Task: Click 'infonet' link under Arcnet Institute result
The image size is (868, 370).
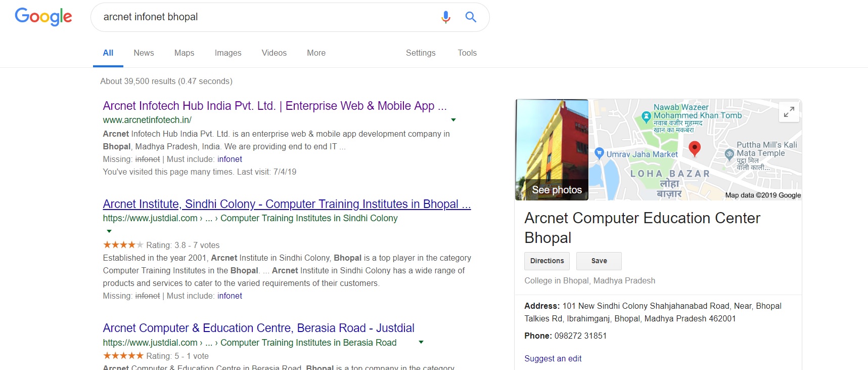Action: point(230,296)
